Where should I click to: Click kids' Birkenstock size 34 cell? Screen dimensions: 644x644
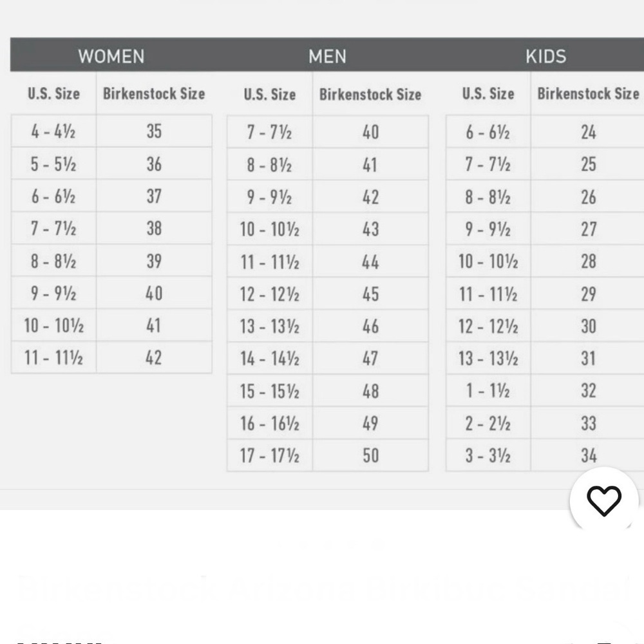point(588,456)
